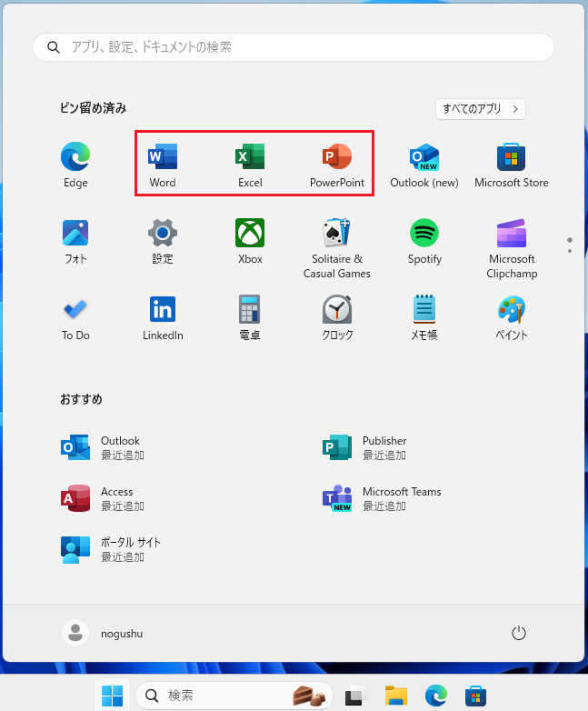Screen dimensions: 588x711
Task: Open recommended Access item
Action: pos(102,498)
